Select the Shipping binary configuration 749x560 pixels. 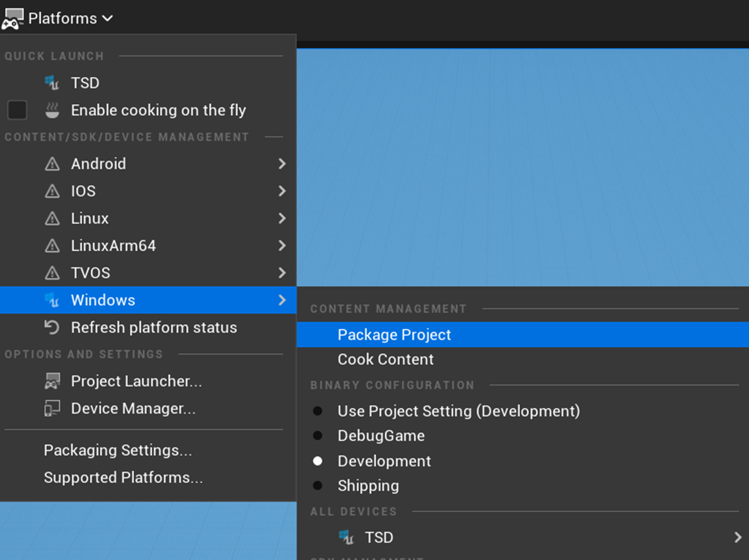[x=318, y=486]
